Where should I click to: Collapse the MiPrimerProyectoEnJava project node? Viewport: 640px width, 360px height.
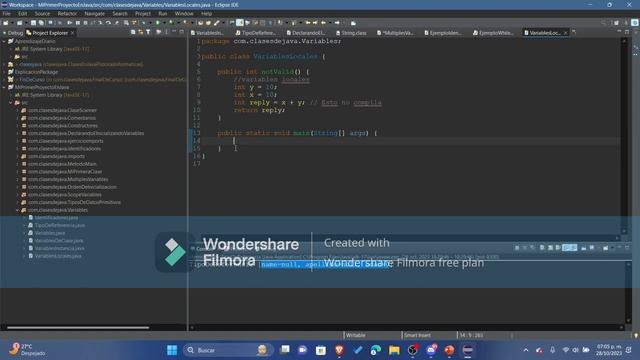tap(4, 87)
